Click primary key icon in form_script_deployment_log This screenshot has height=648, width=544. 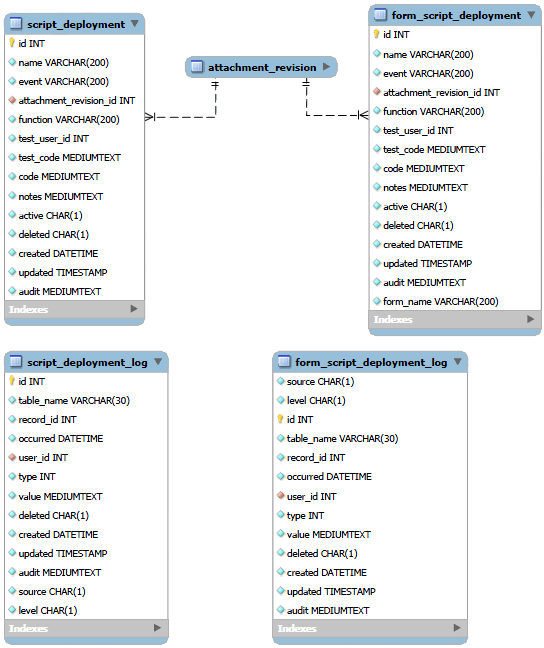point(280,419)
